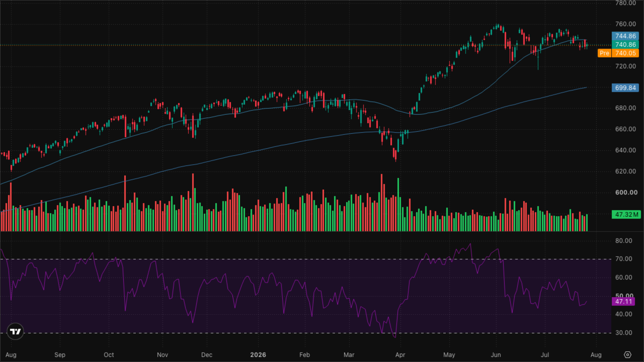Click the Feb label on time axis
Screen dimensions: 644x362
pyautogui.click(x=304, y=355)
